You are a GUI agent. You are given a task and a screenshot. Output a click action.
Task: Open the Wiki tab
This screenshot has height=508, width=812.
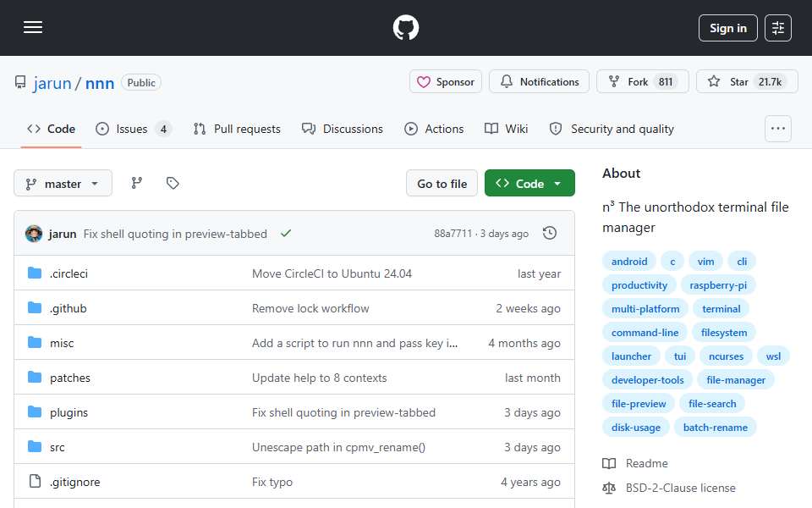coord(507,129)
